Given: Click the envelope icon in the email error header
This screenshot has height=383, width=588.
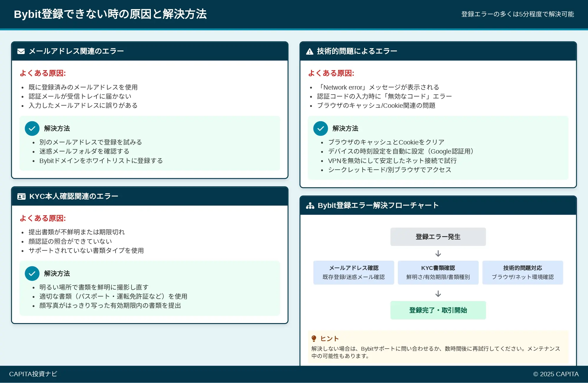Looking at the screenshot, I should (x=21, y=51).
